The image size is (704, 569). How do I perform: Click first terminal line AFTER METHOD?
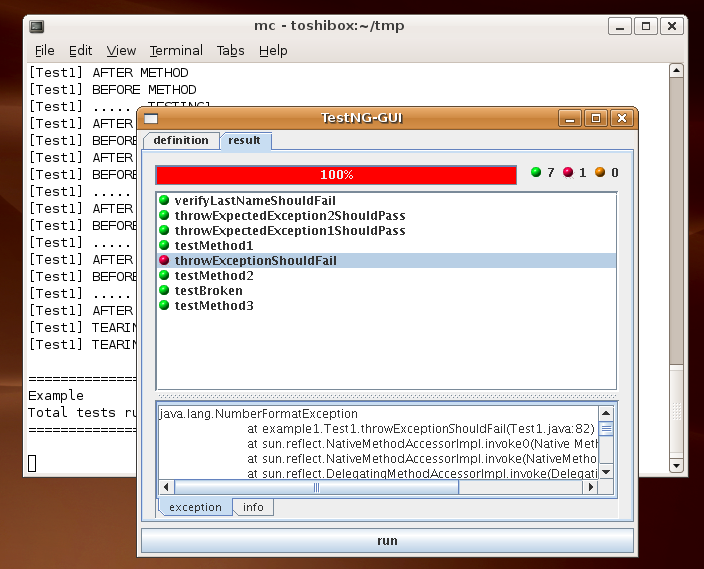109,73
